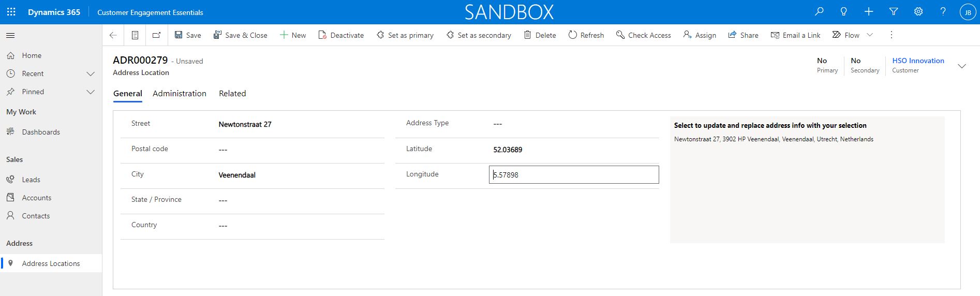
Task: Click the Save & Close button
Action: tap(241, 35)
